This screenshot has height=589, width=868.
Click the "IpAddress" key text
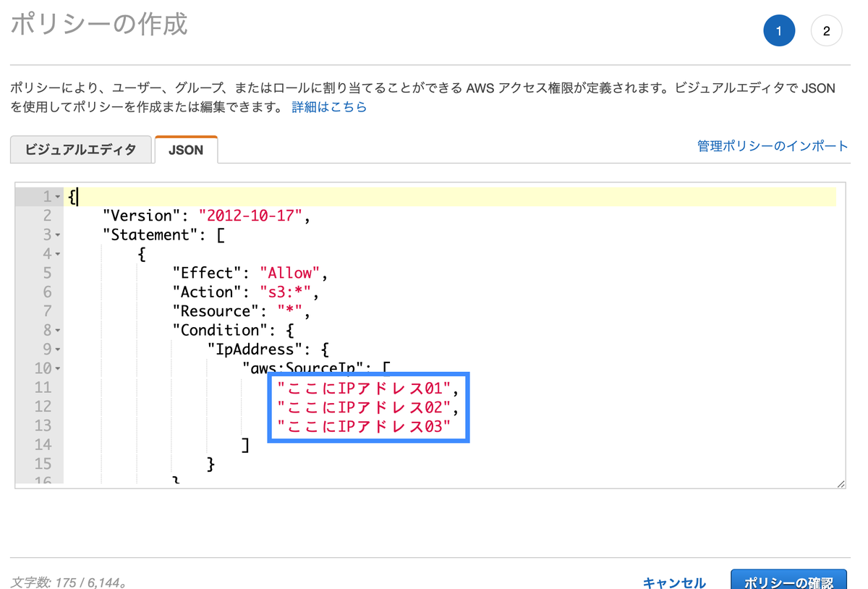pyautogui.click(x=255, y=349)
